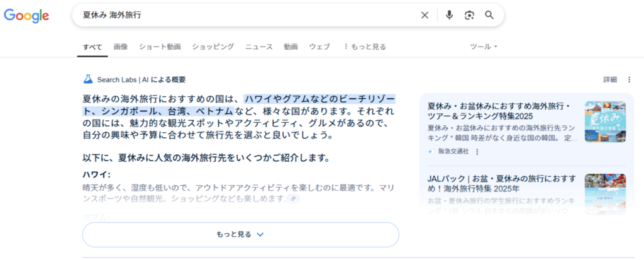
Task: Click the 阪急交通社 source name
Action: (x=453, y=151)
